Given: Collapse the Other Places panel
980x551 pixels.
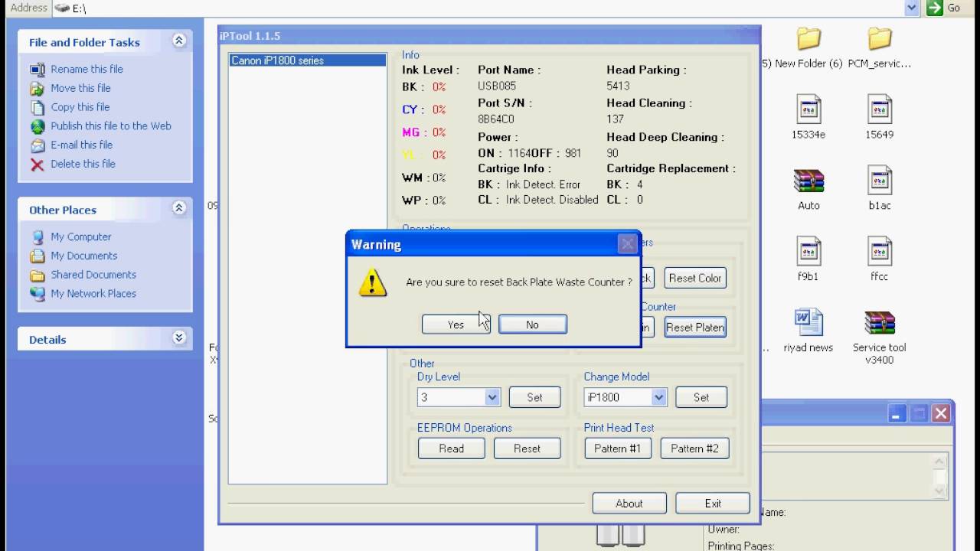Looking at the screenshot, I should (x=179, y=208).
